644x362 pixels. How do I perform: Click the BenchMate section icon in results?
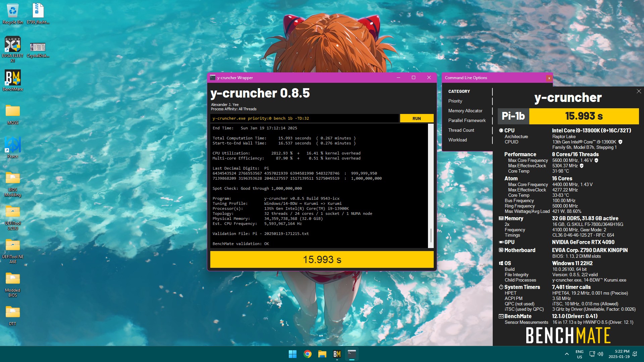[x=501, y=316]
